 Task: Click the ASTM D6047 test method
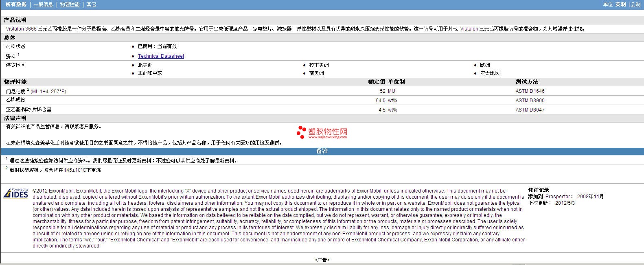(530, 110)
